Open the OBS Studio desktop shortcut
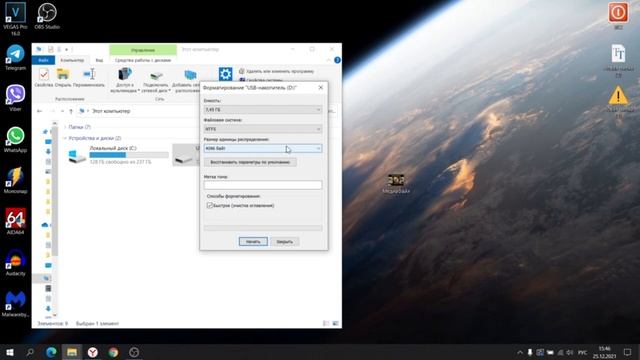640x360 pixels. click(x=47, y=16)
